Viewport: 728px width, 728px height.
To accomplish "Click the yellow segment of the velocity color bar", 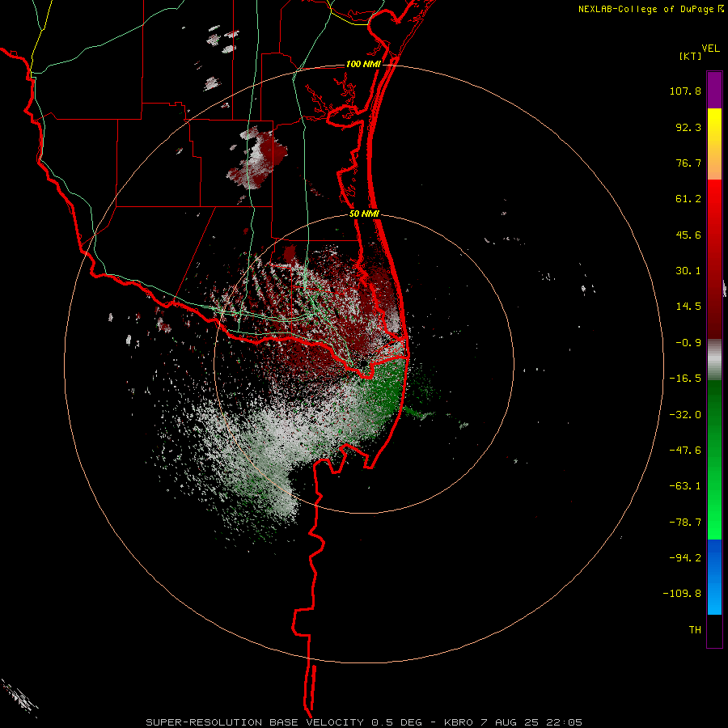I will pyautogui.click(x=714, y=144).
